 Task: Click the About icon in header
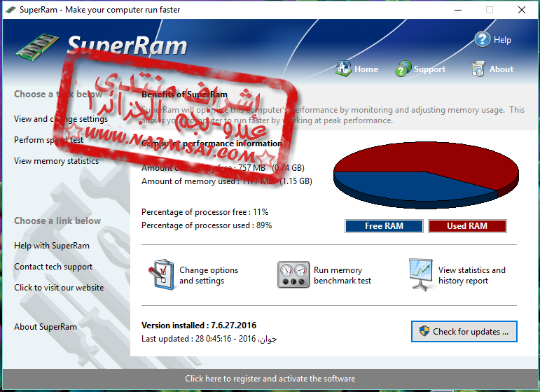pos(479,69)
